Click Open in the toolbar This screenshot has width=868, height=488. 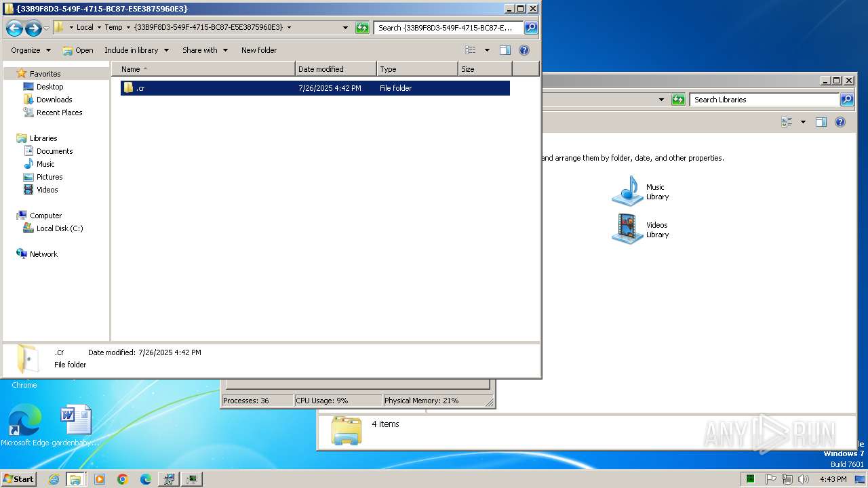coord(78,50)
